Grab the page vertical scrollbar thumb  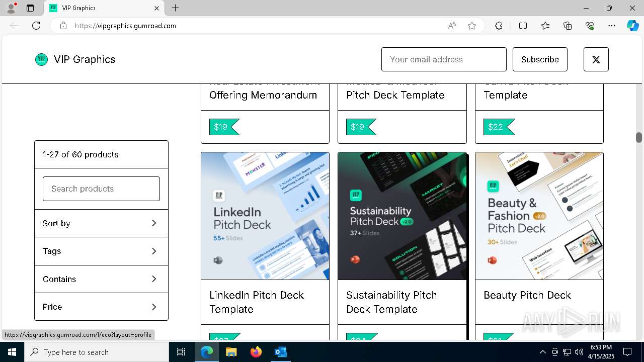pyautogui.click(x=639, y=137)
